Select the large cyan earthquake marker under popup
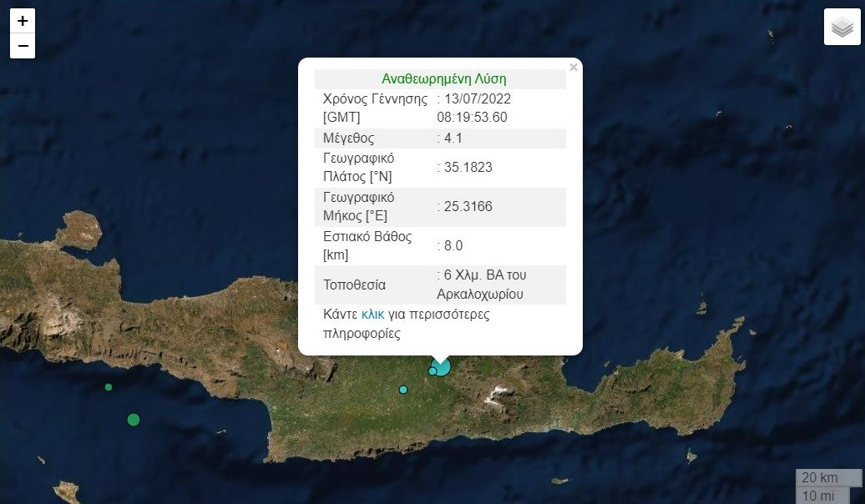This screenshot has height=504, width=865. (443, 367)
